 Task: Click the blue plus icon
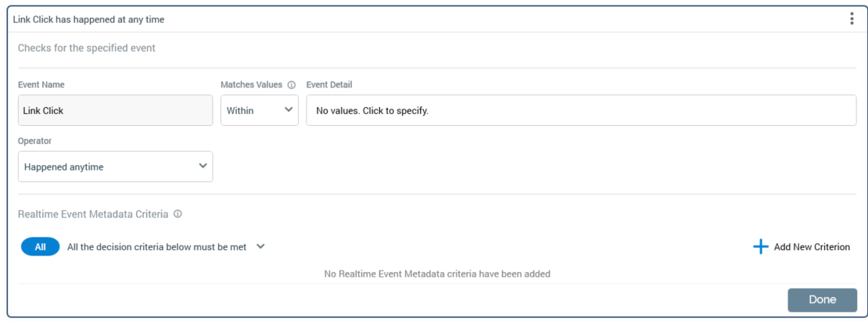tap(760, 247)
